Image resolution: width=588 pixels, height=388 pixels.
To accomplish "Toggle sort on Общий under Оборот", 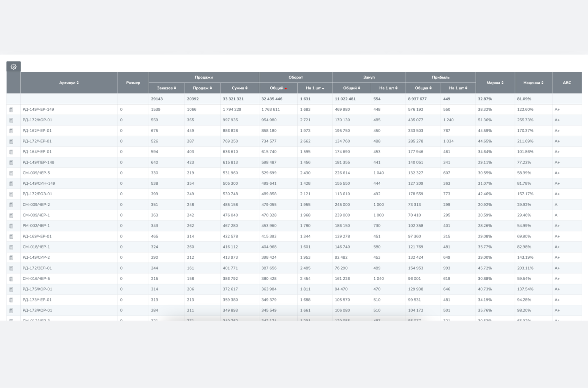I will 278,88.
